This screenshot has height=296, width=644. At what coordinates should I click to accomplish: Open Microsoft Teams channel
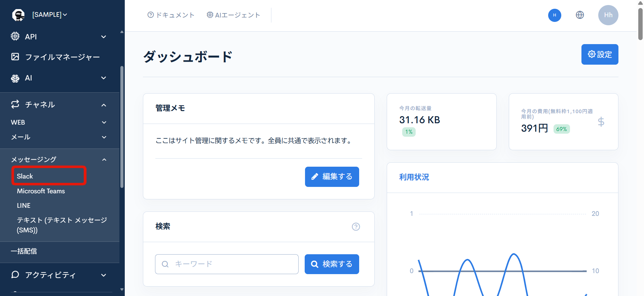coord(41,191)
